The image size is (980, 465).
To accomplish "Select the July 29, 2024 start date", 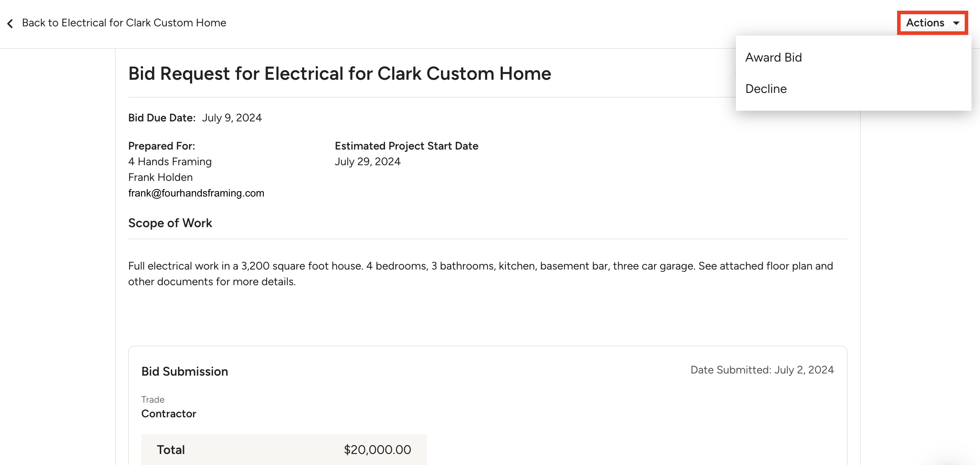I will click(x=368, y=161).
